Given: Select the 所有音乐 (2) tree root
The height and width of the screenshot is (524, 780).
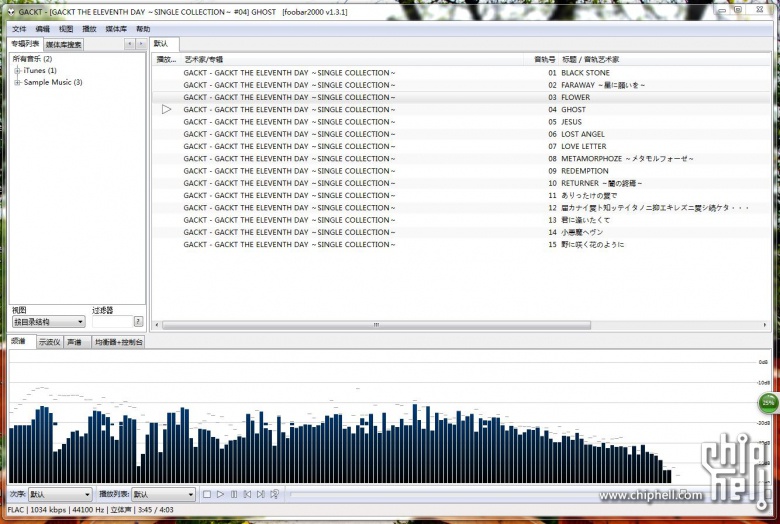Looking at the screenshot, I should coord(32,59).
